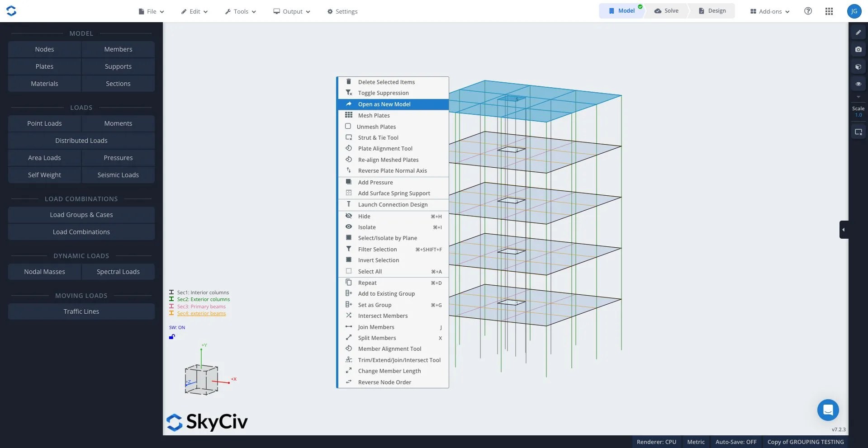This screenshot has width=868, height=448.
Task: Toggle self weight SW: ON indicator
Action: tap(177, 327)
